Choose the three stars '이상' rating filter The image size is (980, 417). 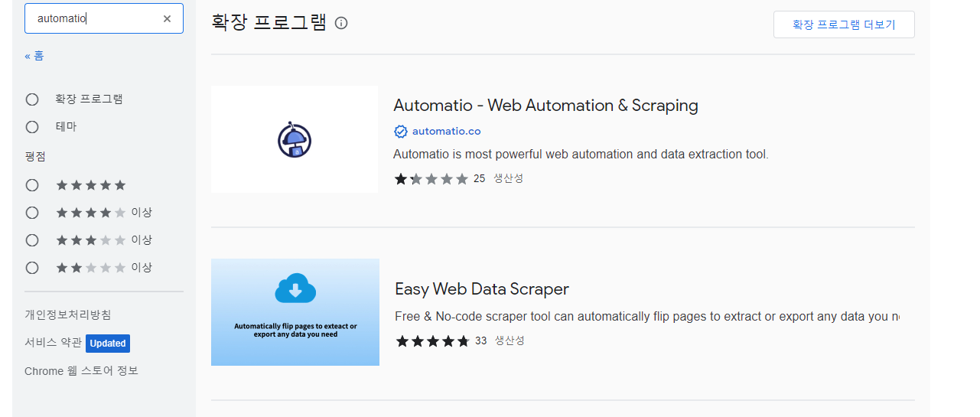[x=32, y=240]
